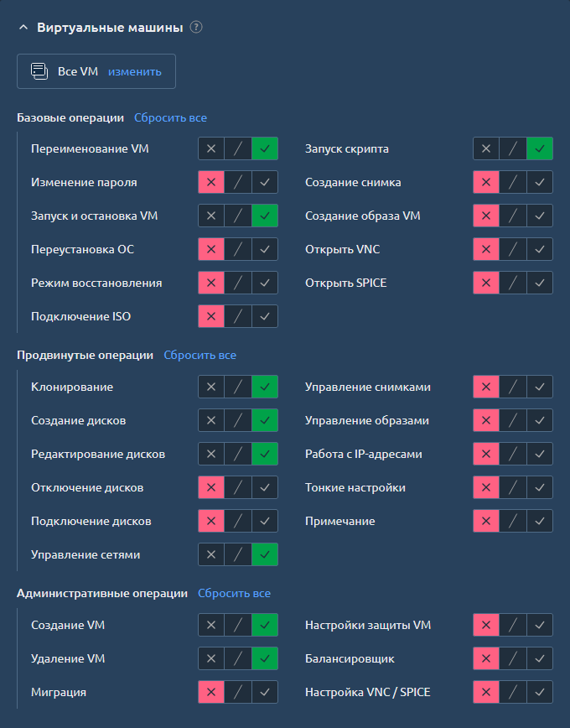Allow Настройка VNC / SPICE with checkmark
570x728 pixels.
click(539, 692)
